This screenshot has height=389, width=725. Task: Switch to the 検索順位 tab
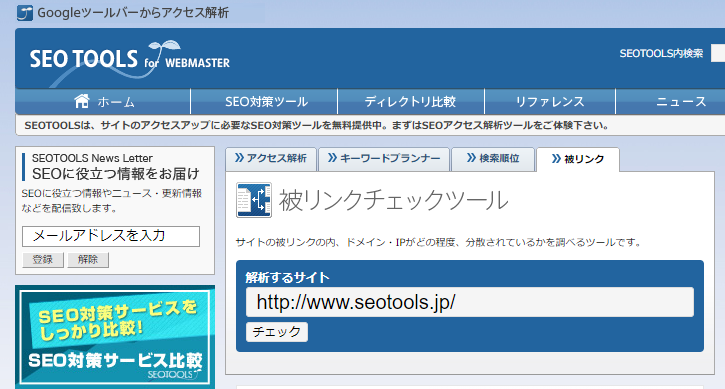[493, 159]
